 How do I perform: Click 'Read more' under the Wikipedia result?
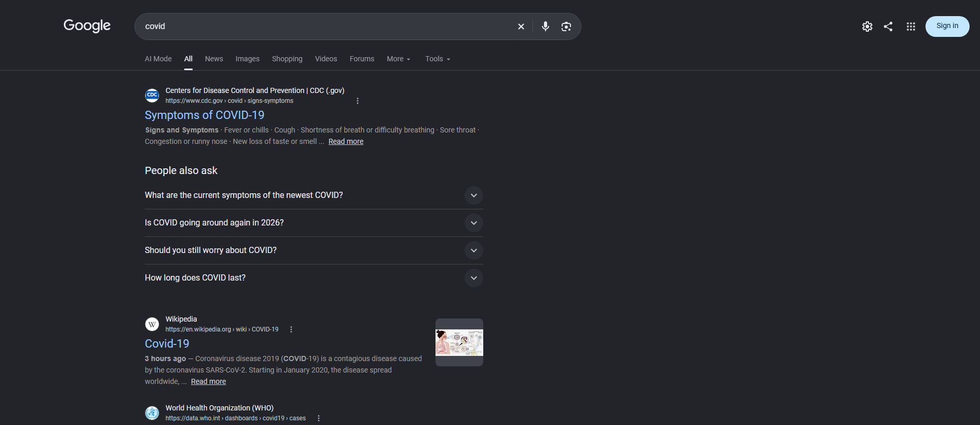[x=208, y=381]
